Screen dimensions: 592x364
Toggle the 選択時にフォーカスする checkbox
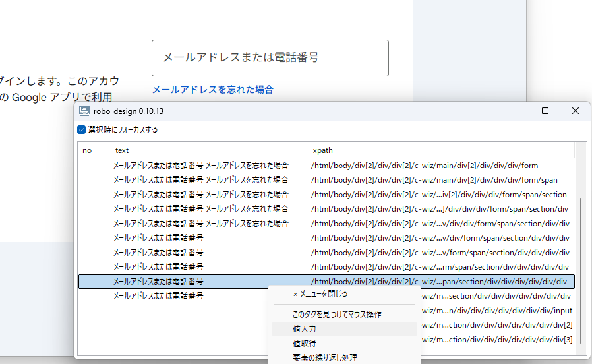pos(82,130)
